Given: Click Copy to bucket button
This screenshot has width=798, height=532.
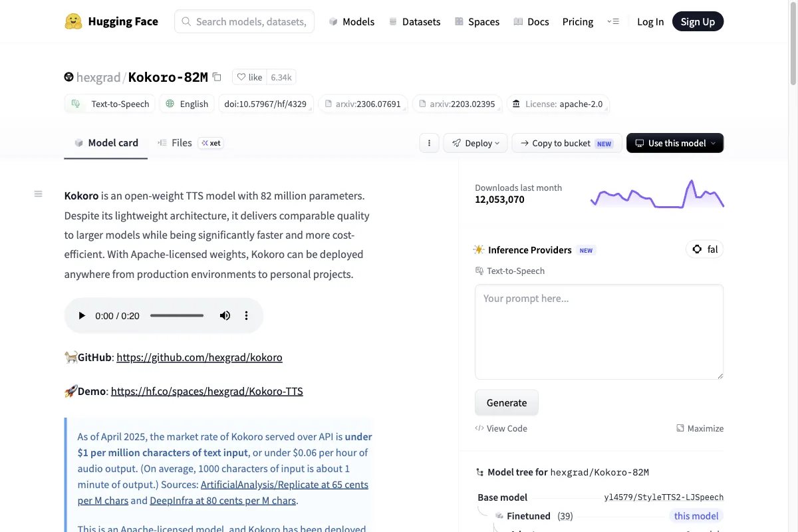Looking at the screenshot, I should pyautogui.click(x=567, y=143).
